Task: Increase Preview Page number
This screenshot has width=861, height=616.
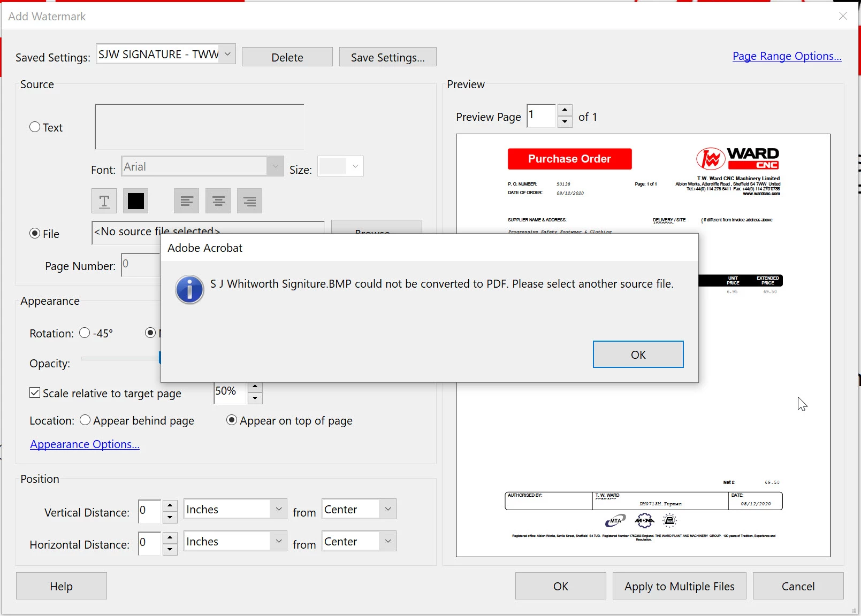Action: coord(565,110)
